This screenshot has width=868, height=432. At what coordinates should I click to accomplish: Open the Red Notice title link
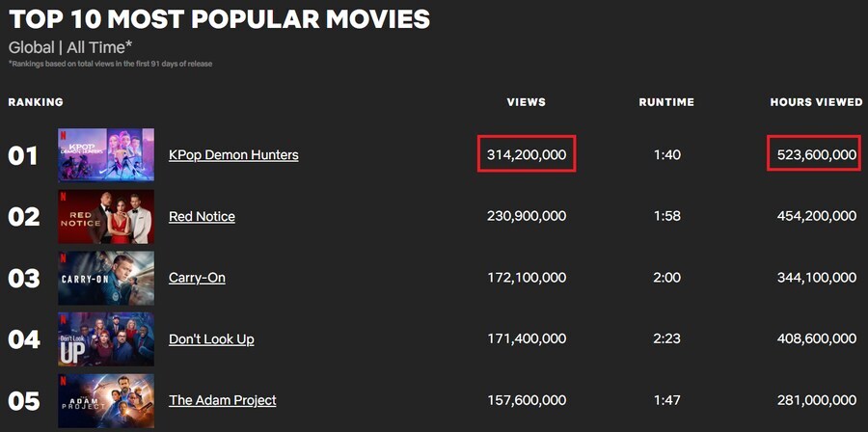coord(202,216)
